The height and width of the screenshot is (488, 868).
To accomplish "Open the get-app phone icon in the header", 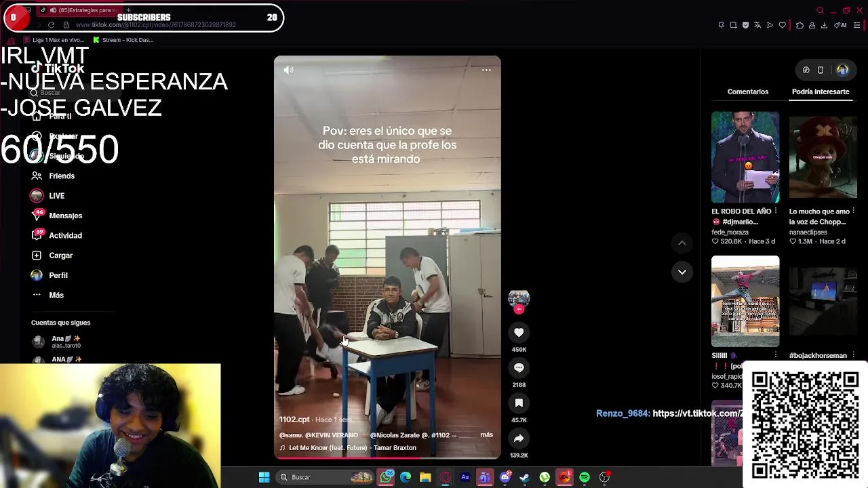I will click(x=821, y=70).
